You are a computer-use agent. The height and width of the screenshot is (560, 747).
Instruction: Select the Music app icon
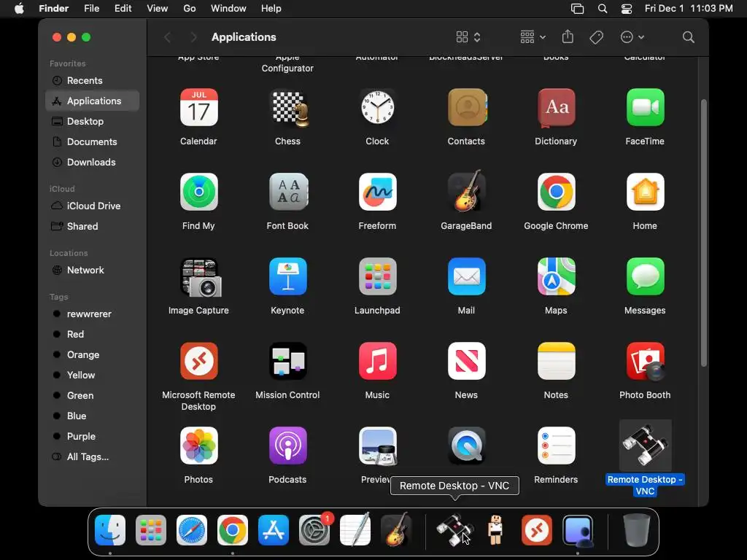click(x=377, y=361)
